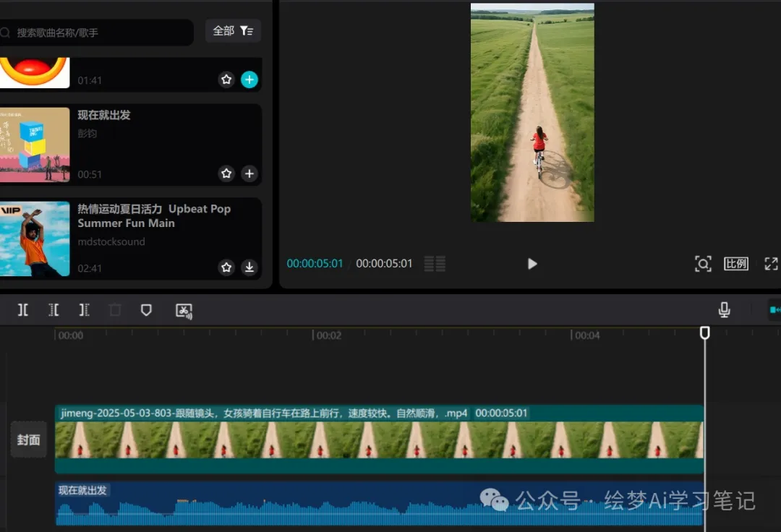Click the focus frame icon beside 比例
Screen dimensions: 781x532
coord(703,264)
